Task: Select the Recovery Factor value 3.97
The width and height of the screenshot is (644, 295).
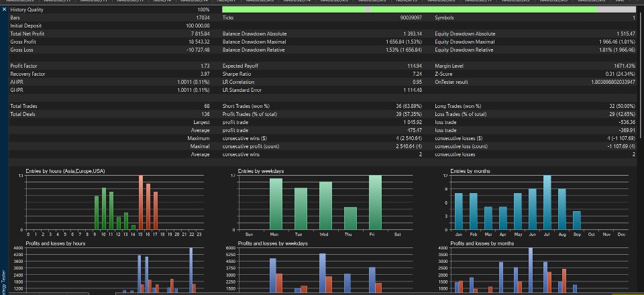Action: 205,74
